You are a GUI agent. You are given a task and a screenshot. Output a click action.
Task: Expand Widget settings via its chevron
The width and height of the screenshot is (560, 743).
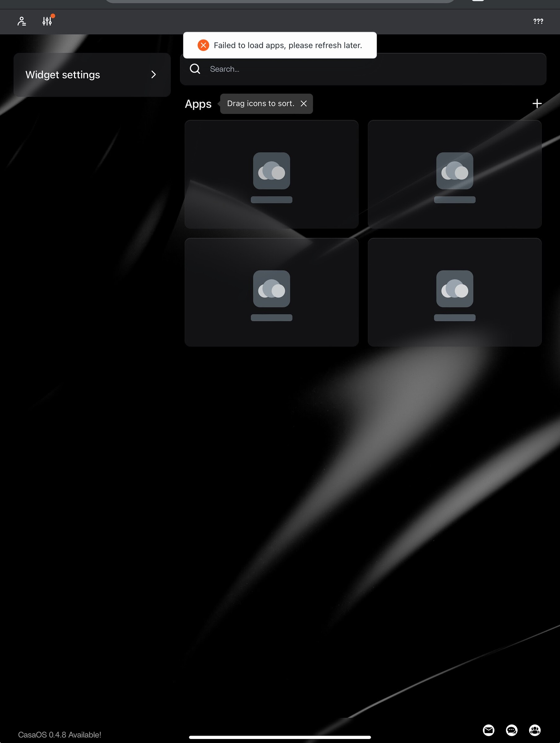pyautogui.click(x=153, y=75)
